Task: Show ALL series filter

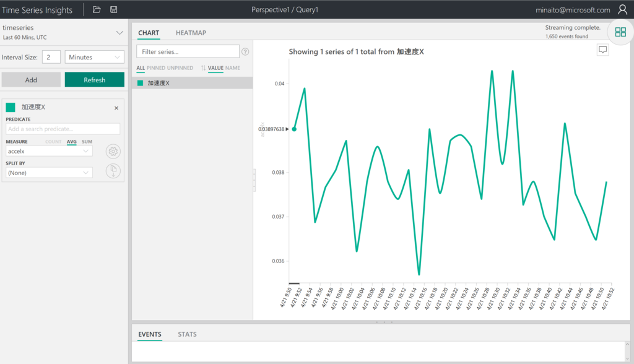Action: click(141, 68)
